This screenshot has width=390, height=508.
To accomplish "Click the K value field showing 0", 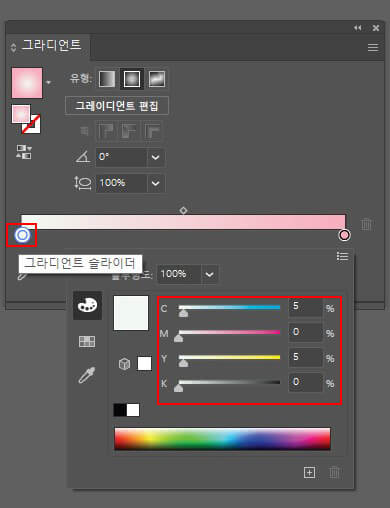I will click(x=306, y=382).
